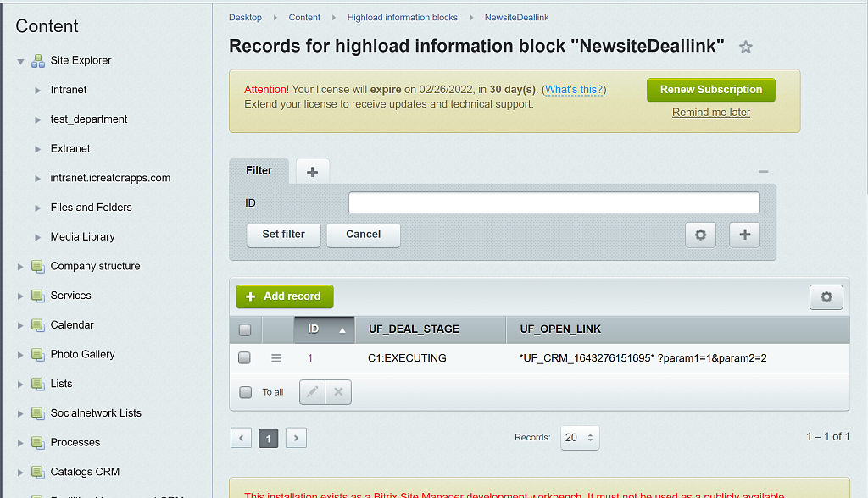Open row actions menu for record 1
The height and width of the screenshot is (498, 868).
276,358
